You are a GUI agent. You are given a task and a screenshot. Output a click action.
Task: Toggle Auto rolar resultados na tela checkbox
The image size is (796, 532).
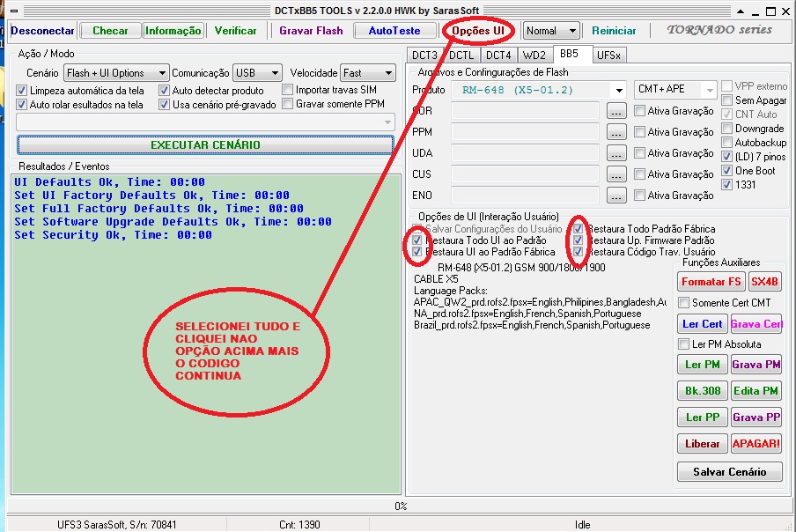point(21,105)
